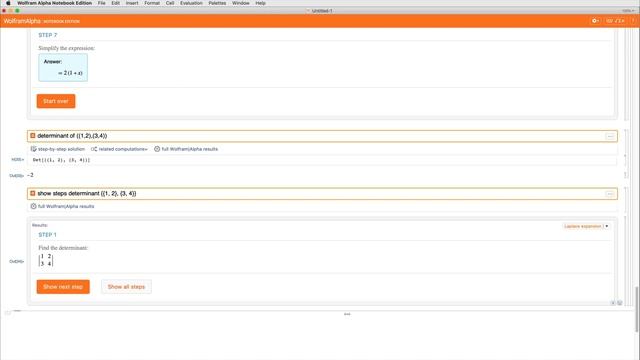
Task: Open the Wolfram Alpha Notebook Edition application menu
Action: pos(54,3)
